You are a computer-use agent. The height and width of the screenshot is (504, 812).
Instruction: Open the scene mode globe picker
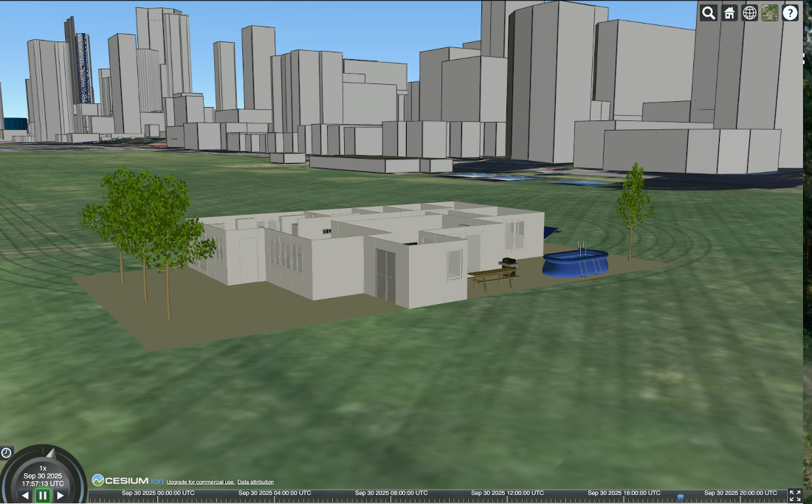(749, 13)
